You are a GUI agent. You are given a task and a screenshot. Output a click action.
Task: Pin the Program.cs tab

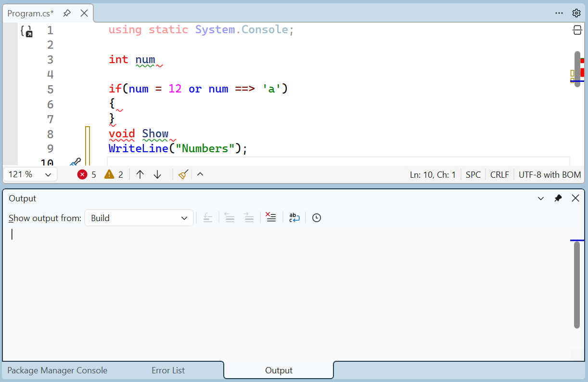coord(67,13)
